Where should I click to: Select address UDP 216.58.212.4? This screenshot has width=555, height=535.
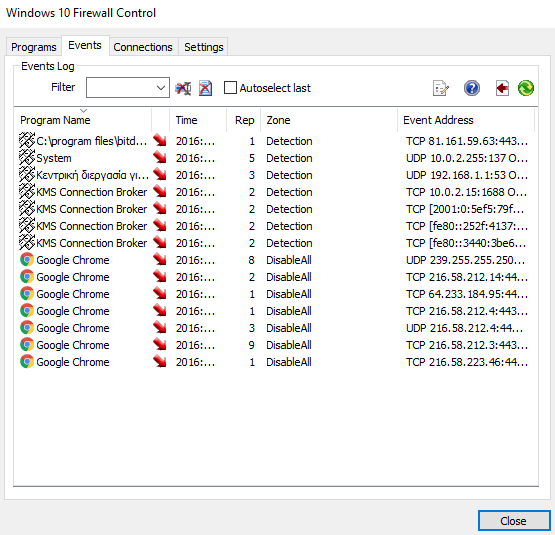[464, 328]
